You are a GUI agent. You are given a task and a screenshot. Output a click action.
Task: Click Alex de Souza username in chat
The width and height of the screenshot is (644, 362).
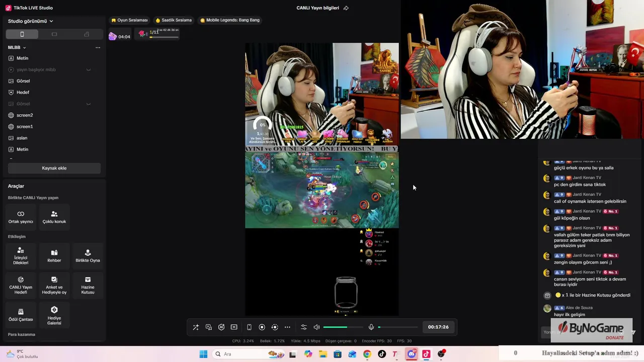tap(579, 308)
